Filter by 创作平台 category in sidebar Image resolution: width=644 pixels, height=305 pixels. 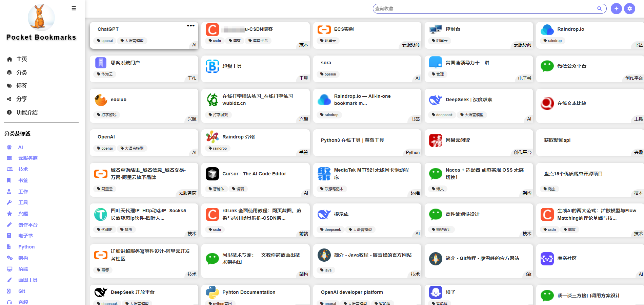28,225
